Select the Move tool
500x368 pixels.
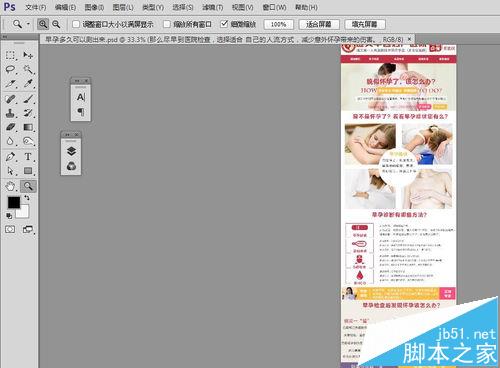tap(28, 55)
